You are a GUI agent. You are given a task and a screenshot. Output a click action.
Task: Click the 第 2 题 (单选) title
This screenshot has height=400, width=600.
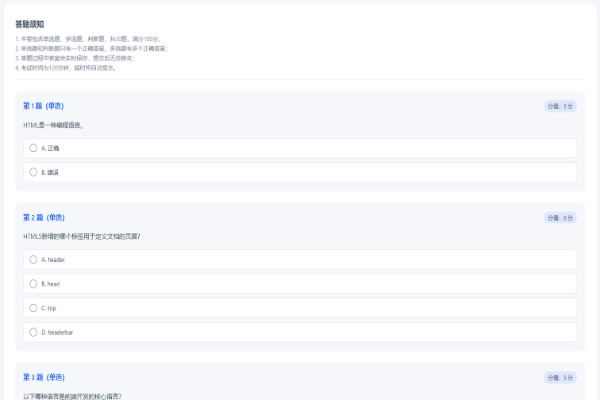tap(44, 217)
